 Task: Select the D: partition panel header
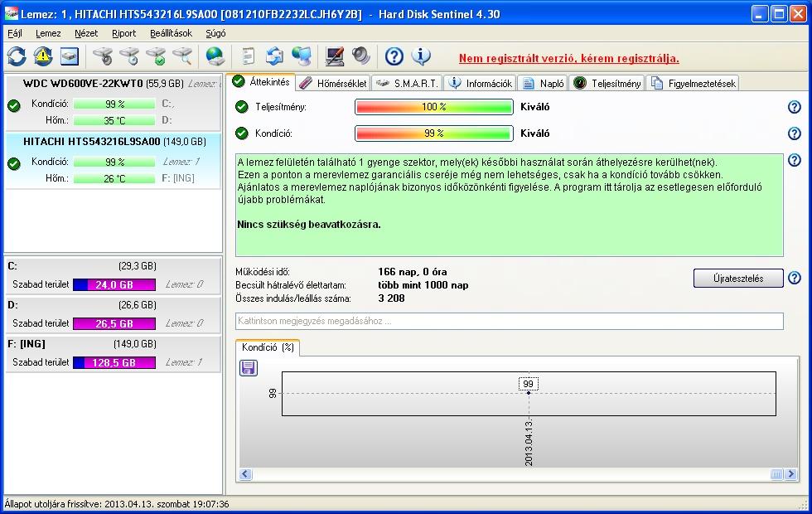113,305
